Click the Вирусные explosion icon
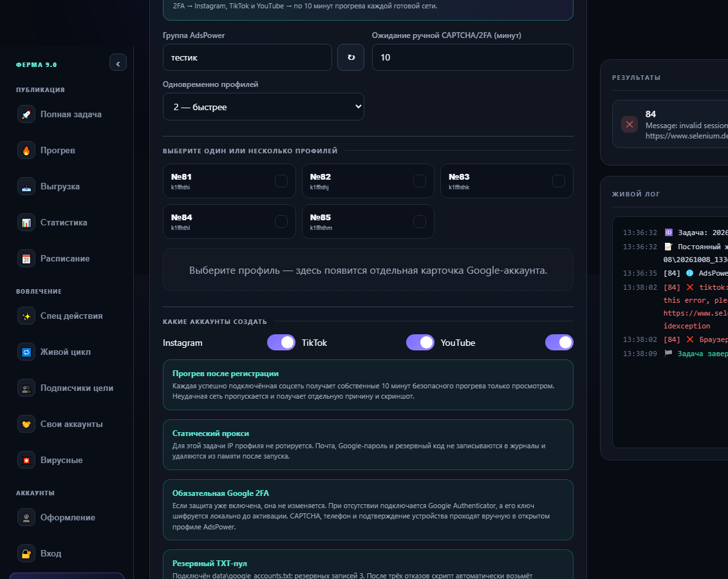 [x=26, y=460]
